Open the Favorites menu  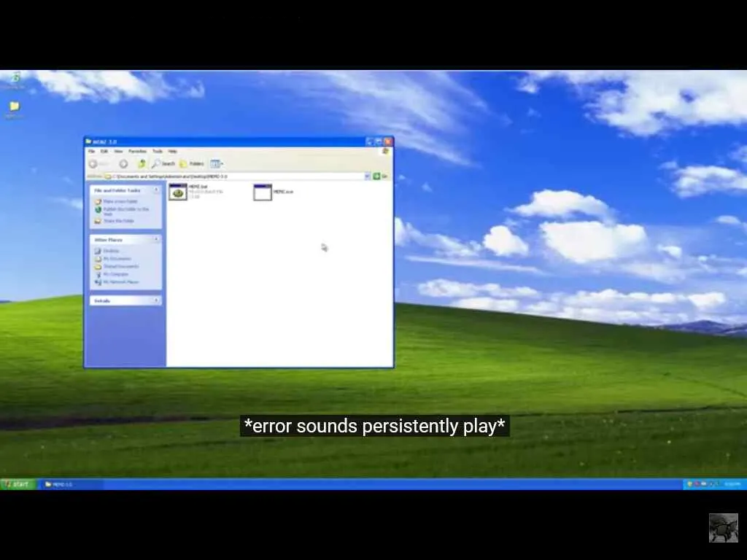tap(137, 151)
